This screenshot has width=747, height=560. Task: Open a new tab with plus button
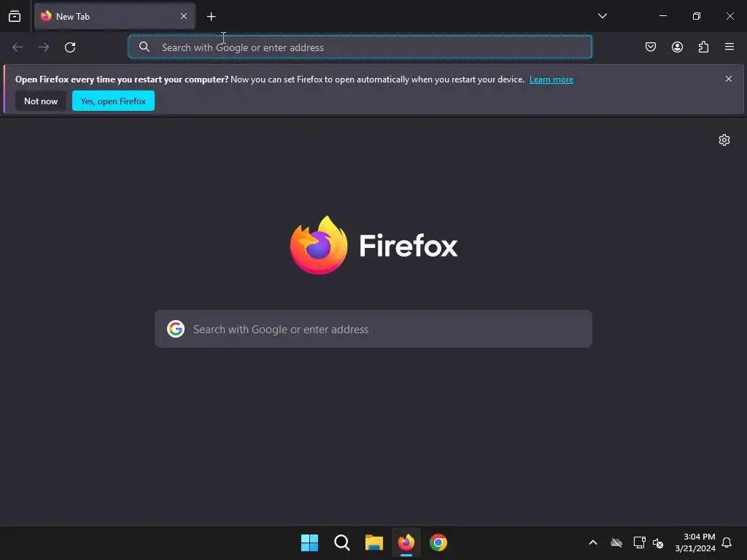[211, 17]
